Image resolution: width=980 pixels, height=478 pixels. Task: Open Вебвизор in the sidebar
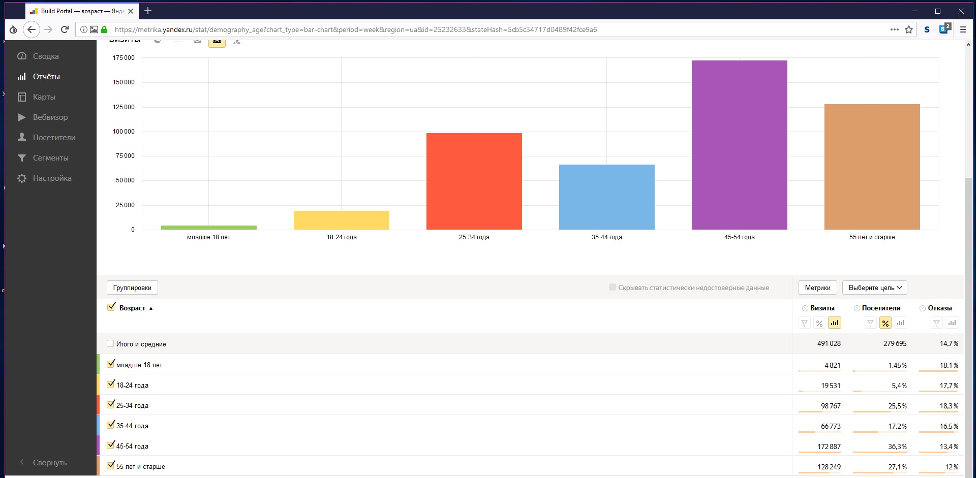[x=42, y=117]
